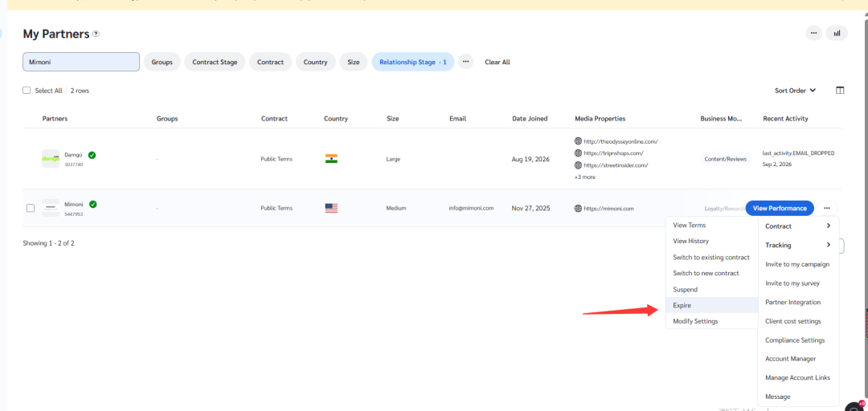Select Switch to existing contract

pos(711,257)
